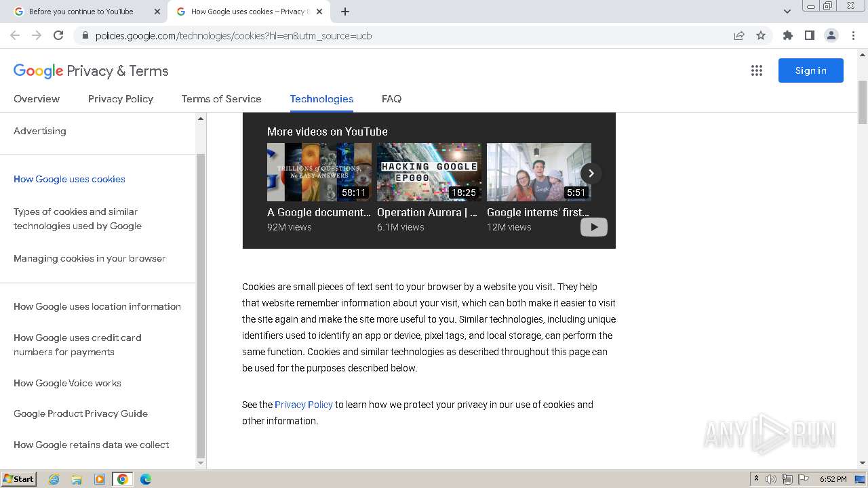Open the tab search dropdown arrow
Viewport: 868px width, 488px height.
point(787,12)
